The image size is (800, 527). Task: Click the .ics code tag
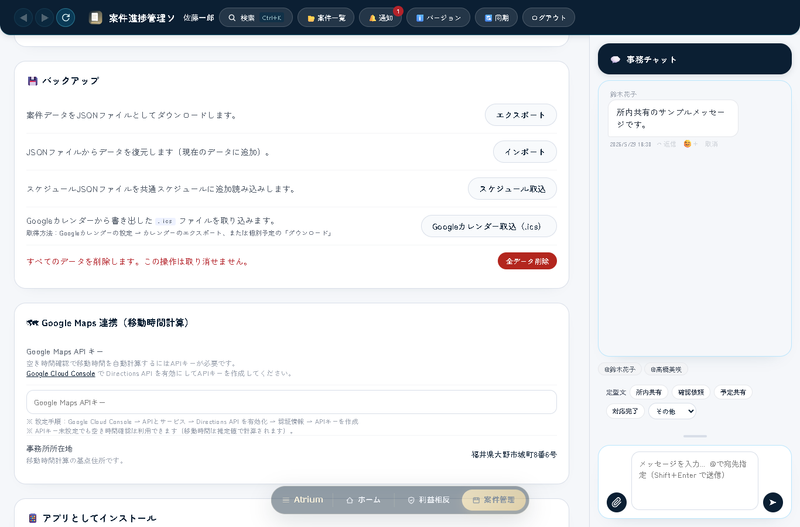pyautogui.click(x=165, y=221)
